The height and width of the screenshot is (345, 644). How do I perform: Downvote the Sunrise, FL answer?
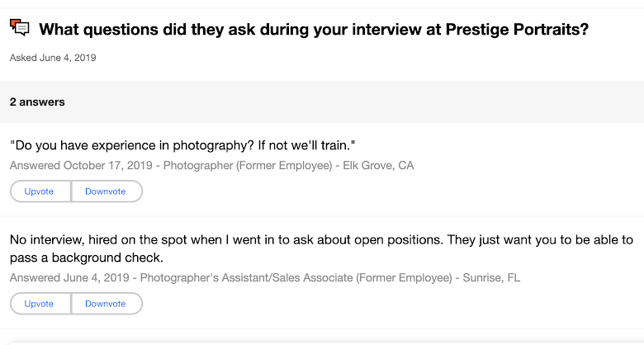pyautogui.click(x=106, y=304)
